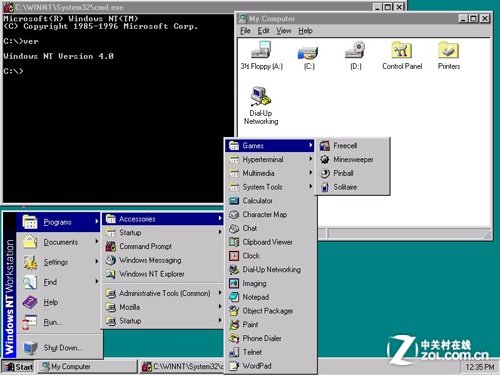Expand the Multimedia submenu

point(270,173)
